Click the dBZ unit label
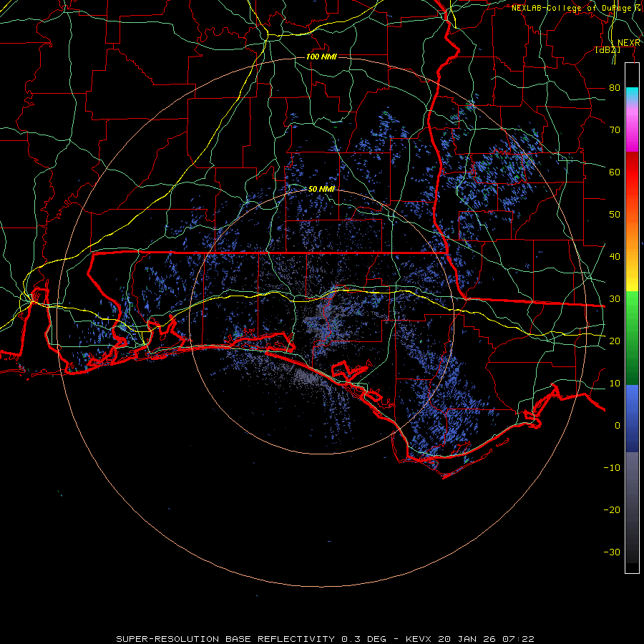This screenshot has height=644, width=644. pos(608,50)
